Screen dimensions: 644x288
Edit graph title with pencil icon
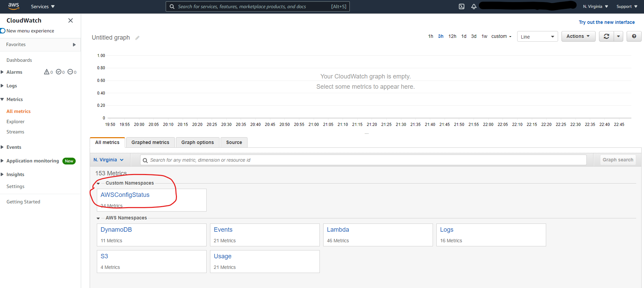tap(137, 38)
